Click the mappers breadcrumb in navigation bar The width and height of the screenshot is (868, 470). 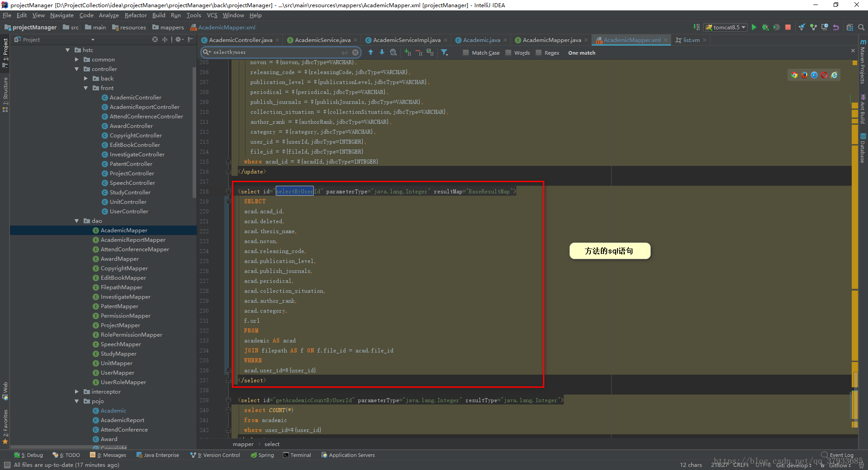click(168, 28)
